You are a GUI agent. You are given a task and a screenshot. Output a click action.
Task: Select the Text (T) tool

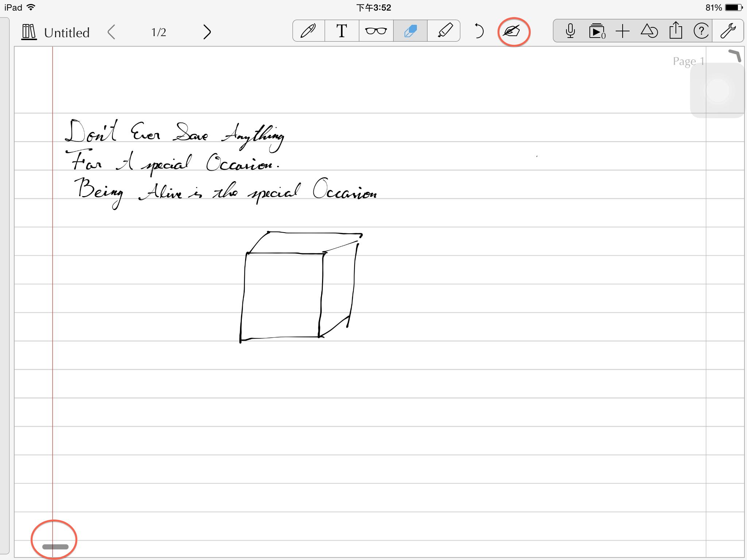[342, 31]
